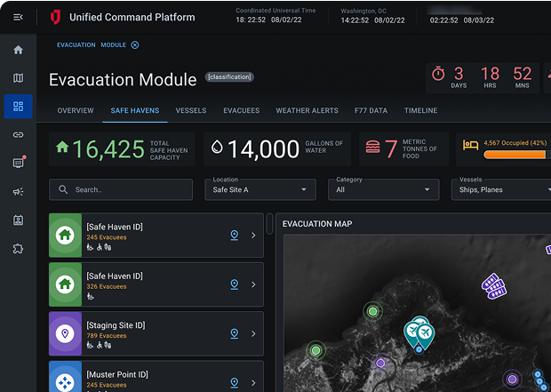Open the Location dropdown showing Safe Site A
Viewport: 551px width, 392px height.
[x=260, y=189]
